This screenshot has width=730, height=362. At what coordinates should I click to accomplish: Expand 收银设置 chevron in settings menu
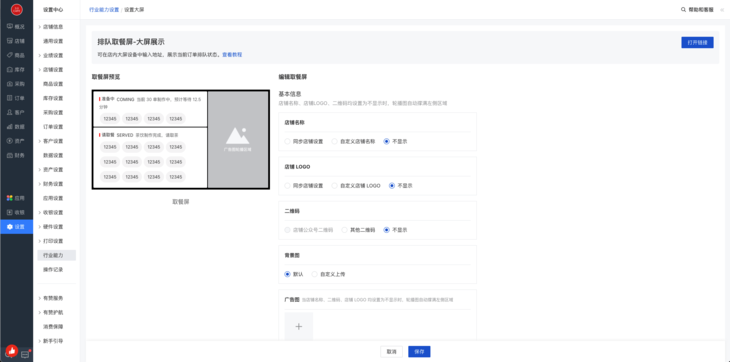[x=40, y=212]
